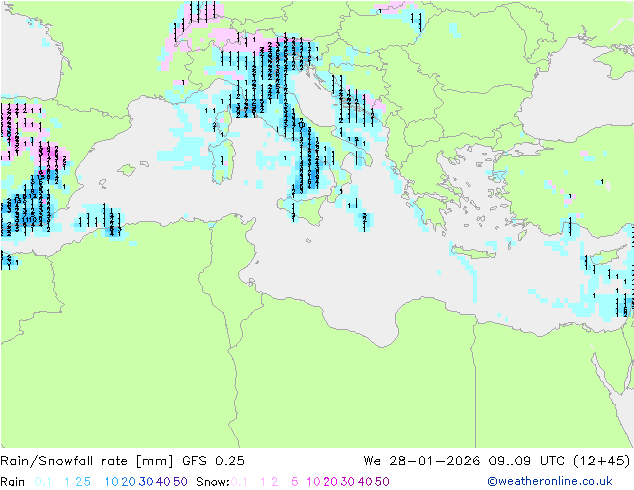Click the snow legend value 50
The width and height of the screenshot is (634, 490).
(382, 482)
